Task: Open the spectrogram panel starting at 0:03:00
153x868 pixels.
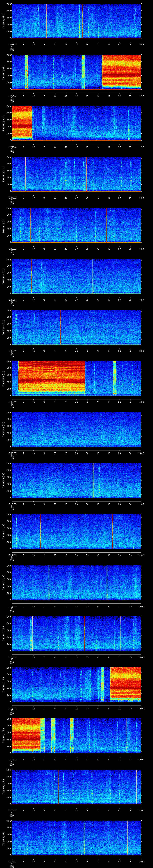Action: [76, 123]
